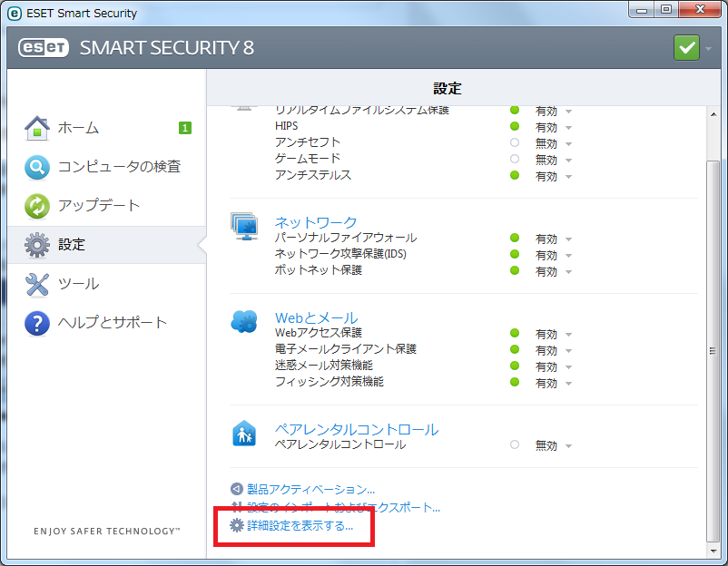Click the green update arrows icon
728x566 pixels.
37,206
